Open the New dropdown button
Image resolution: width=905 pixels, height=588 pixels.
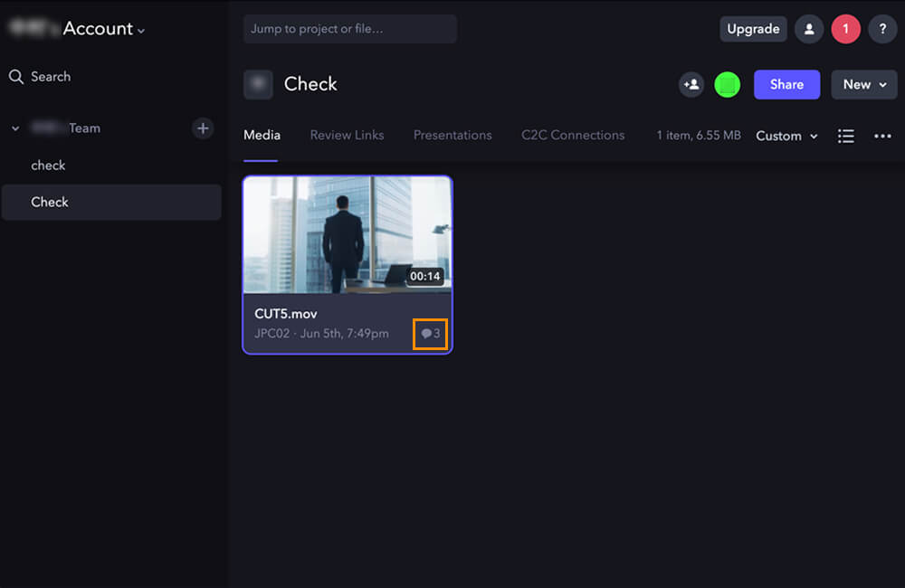click(863, 84)
